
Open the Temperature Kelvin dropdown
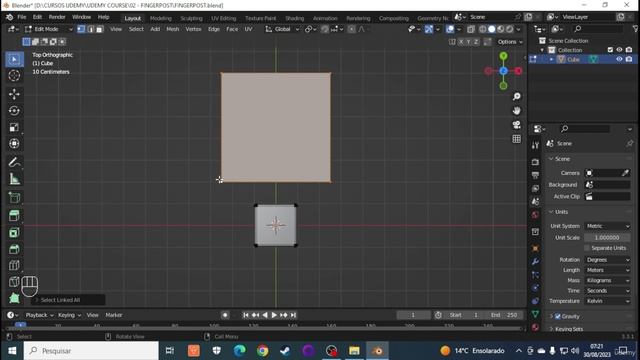pyautogui.click(x=607, y=301)
